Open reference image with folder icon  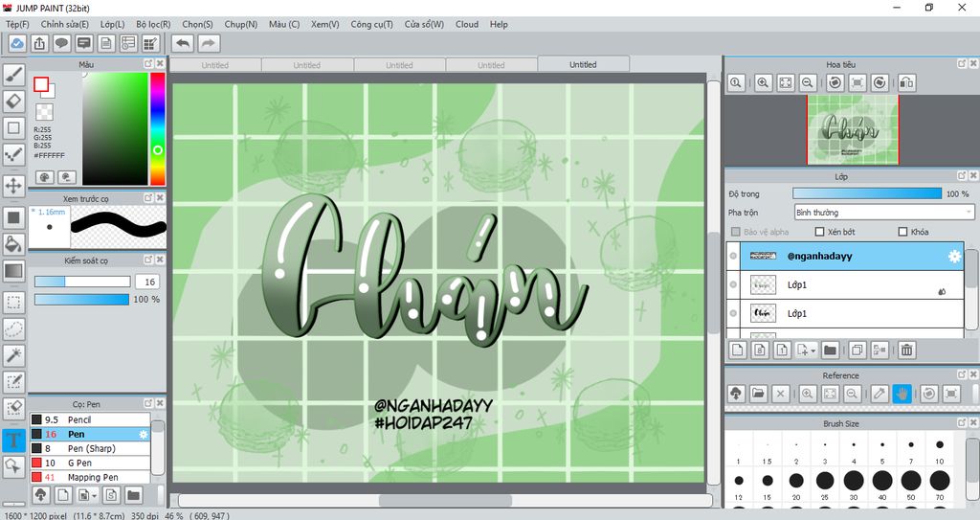[758, 394]
